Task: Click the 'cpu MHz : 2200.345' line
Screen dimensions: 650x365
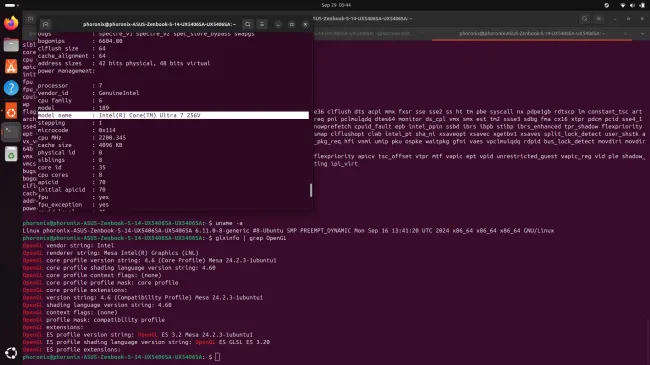Action: (x=82, y=138)
